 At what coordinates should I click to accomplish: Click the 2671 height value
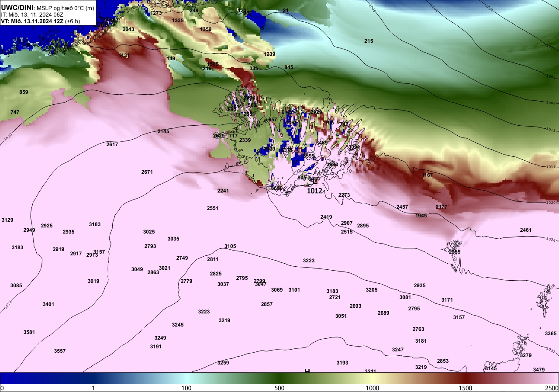tap(147, 172)
